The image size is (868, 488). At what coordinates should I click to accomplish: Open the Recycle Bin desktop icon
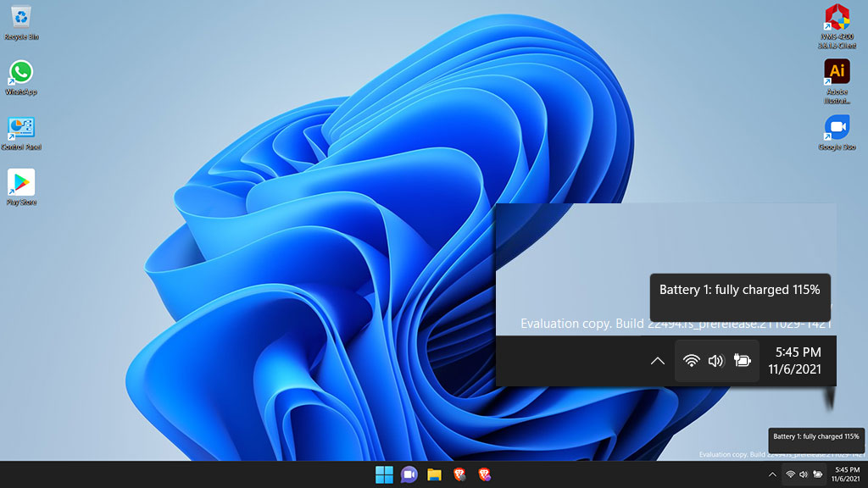click(x=21, y=22)
